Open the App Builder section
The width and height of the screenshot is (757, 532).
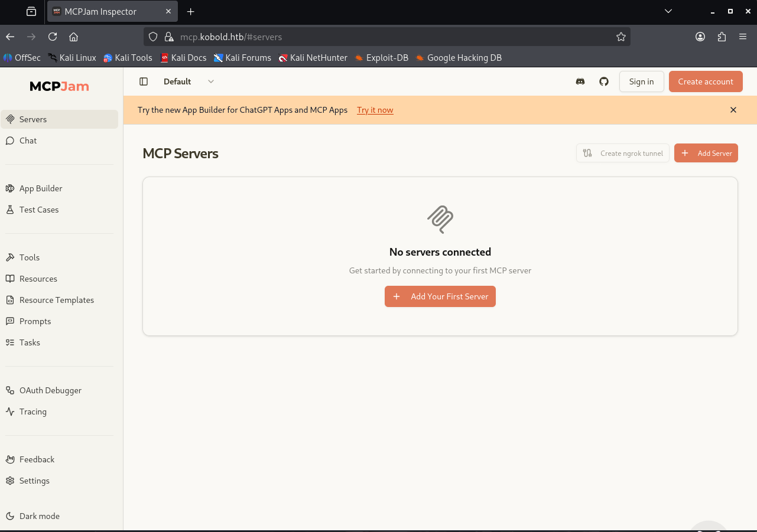coord(40,188)
